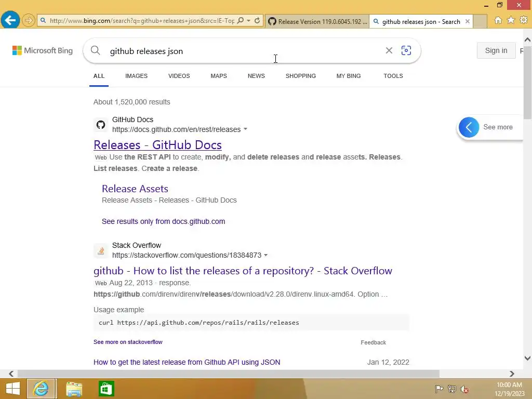Screen dimensions: 532x399
Task: Switch to the SHOPPING tab
Action: [x=301, y=76]
